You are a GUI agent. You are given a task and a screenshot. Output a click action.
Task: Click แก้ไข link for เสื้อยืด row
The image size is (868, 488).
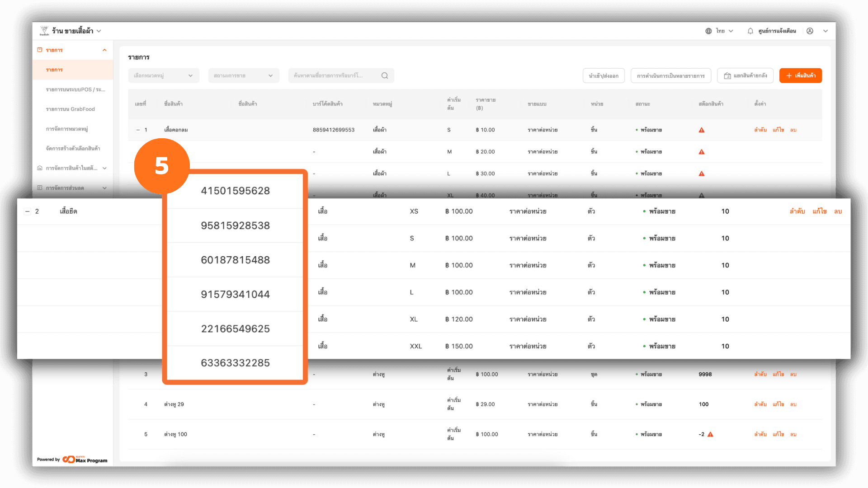tap(819, 211)
